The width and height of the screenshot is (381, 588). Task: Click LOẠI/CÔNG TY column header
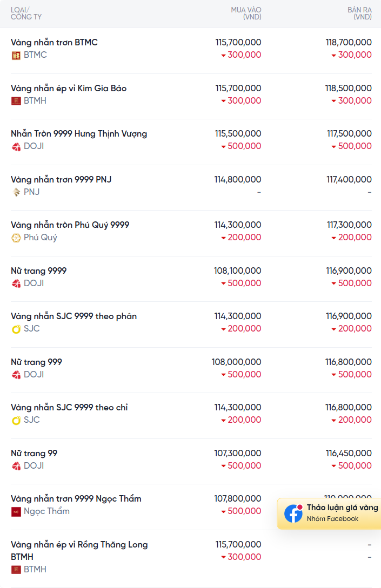(26, 13)
